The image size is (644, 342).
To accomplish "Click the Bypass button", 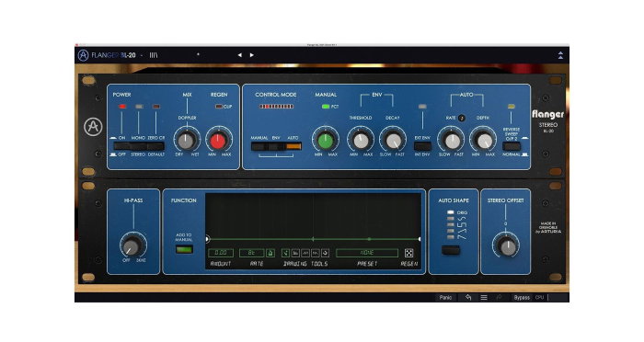I will 522,297.
